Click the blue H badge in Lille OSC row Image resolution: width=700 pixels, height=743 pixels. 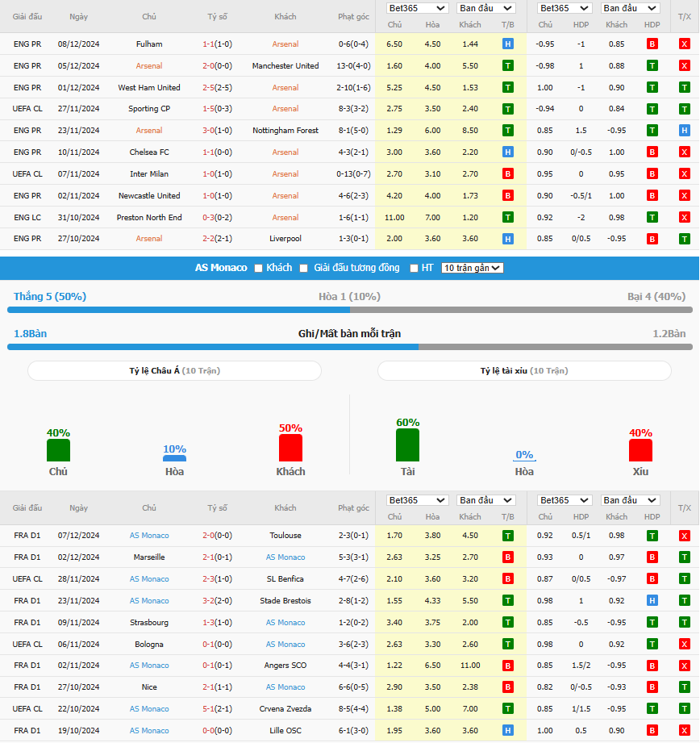508,731
